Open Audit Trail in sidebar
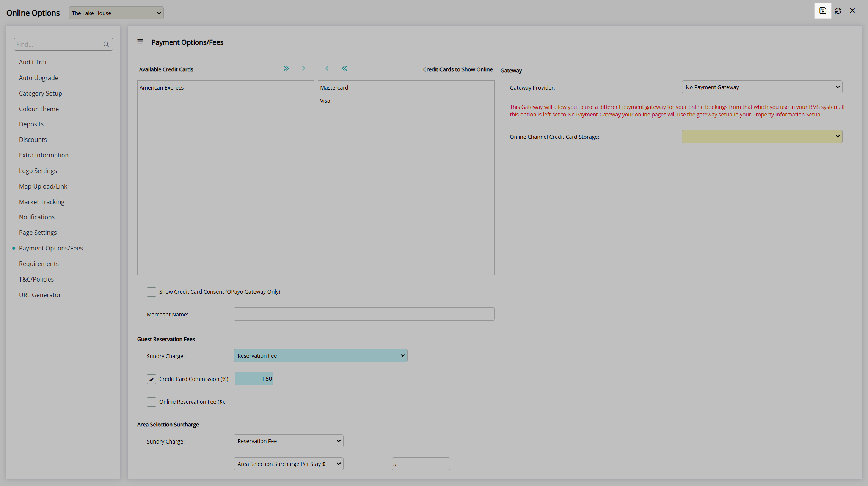This screenshot has width=868, height=486. click(33, 62)
